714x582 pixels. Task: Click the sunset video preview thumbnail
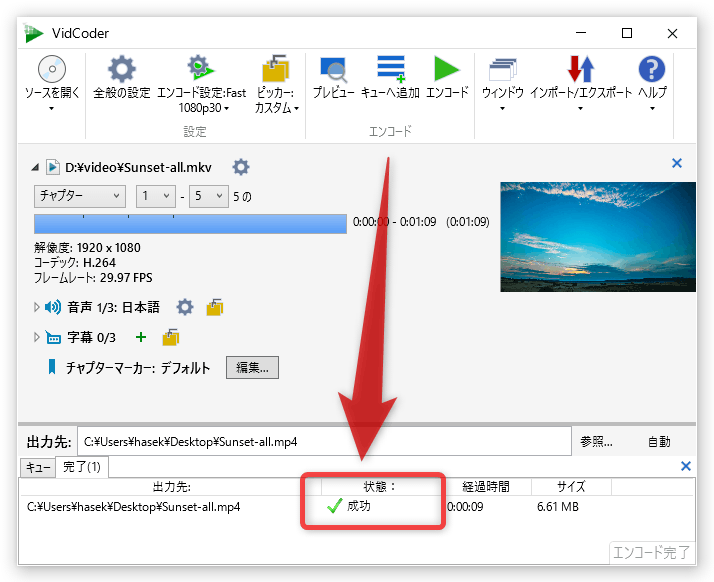coord(598,237)
